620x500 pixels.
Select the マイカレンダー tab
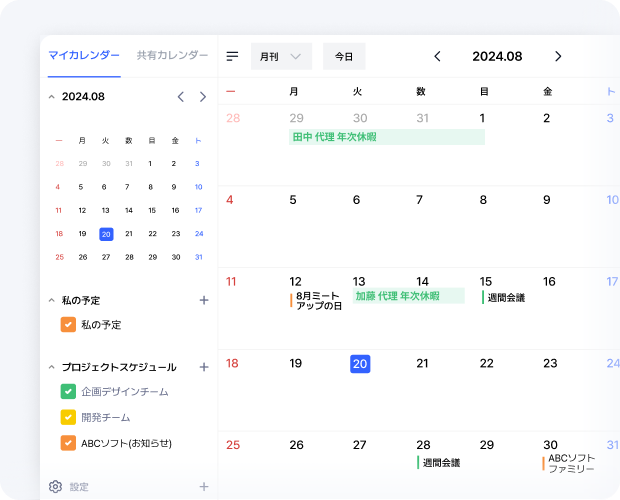(x=84, y=56)
